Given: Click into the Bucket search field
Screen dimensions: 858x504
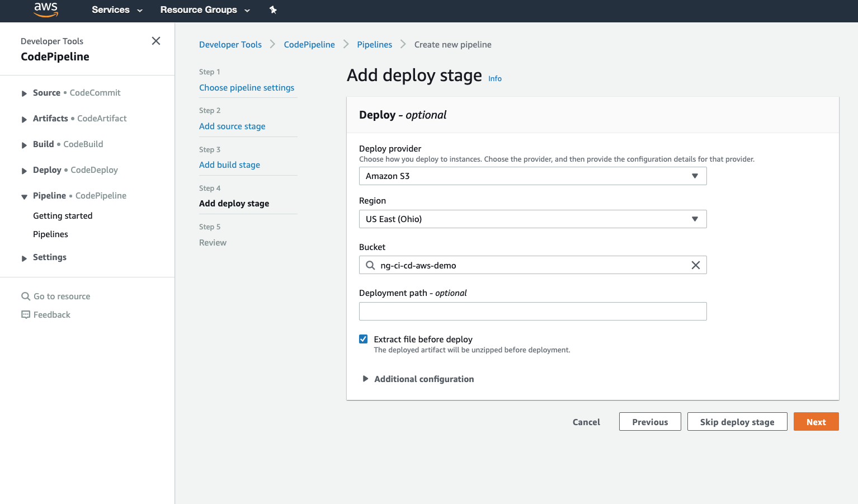Looking at the screenshot, I should tap(532, 265).
